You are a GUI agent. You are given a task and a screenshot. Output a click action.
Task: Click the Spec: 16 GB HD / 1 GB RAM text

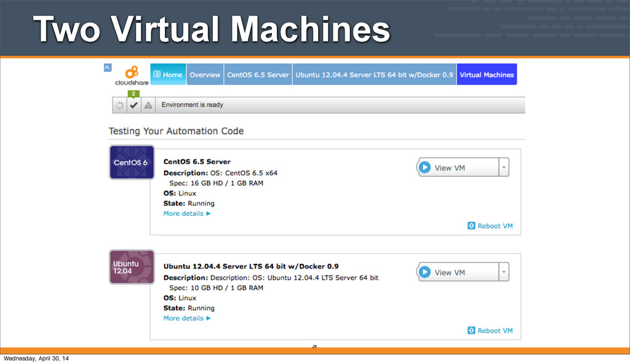(216, 183)
